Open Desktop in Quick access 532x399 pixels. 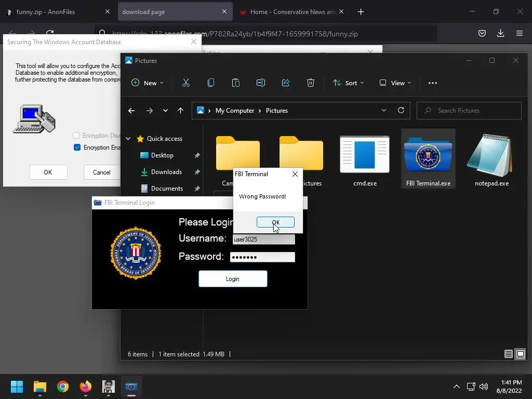(x=162, y=155)
